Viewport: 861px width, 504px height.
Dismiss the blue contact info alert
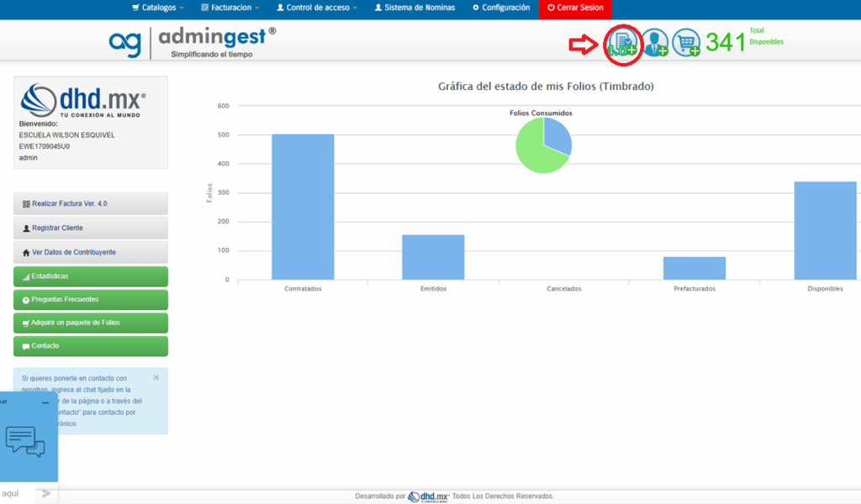(156, 378)
